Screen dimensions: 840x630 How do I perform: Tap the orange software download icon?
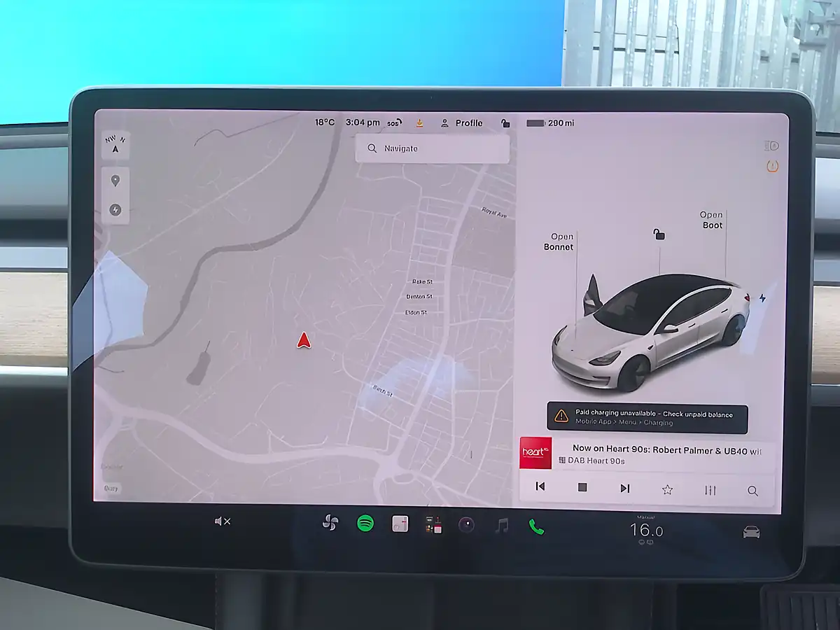(419, 123)
